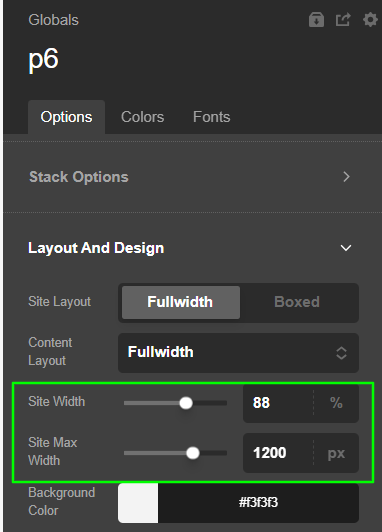
Task: Switch to the Colors tab
Action: pyautogui.click(x=142, y=117)
